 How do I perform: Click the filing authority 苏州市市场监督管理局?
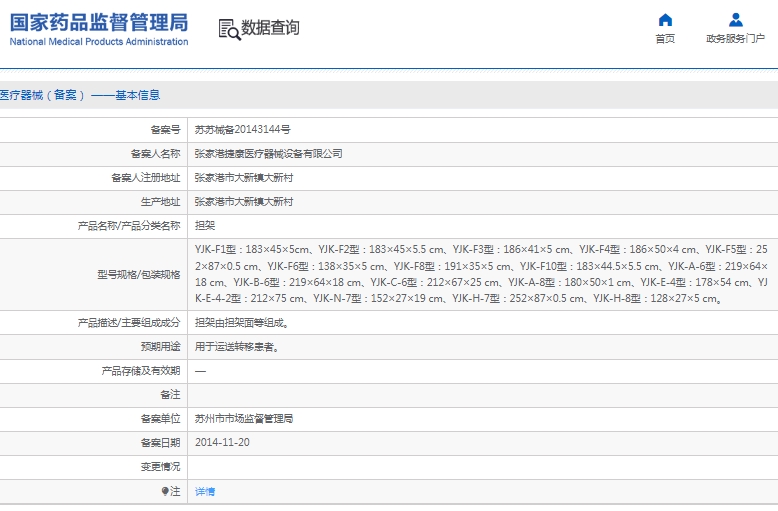click(x=244, y=419)
